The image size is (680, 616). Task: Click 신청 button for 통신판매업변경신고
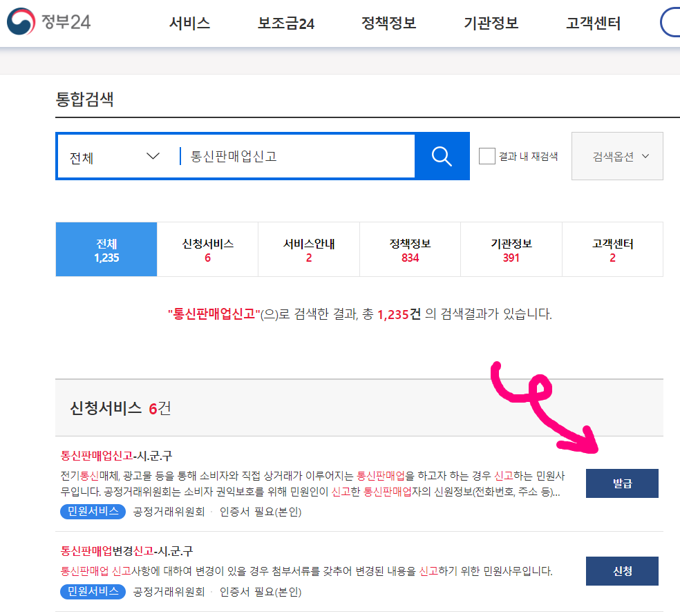point(622,571)
